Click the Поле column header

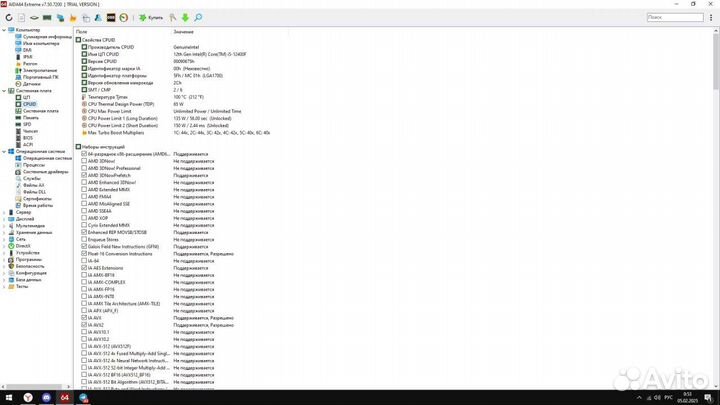coord(82,32)
